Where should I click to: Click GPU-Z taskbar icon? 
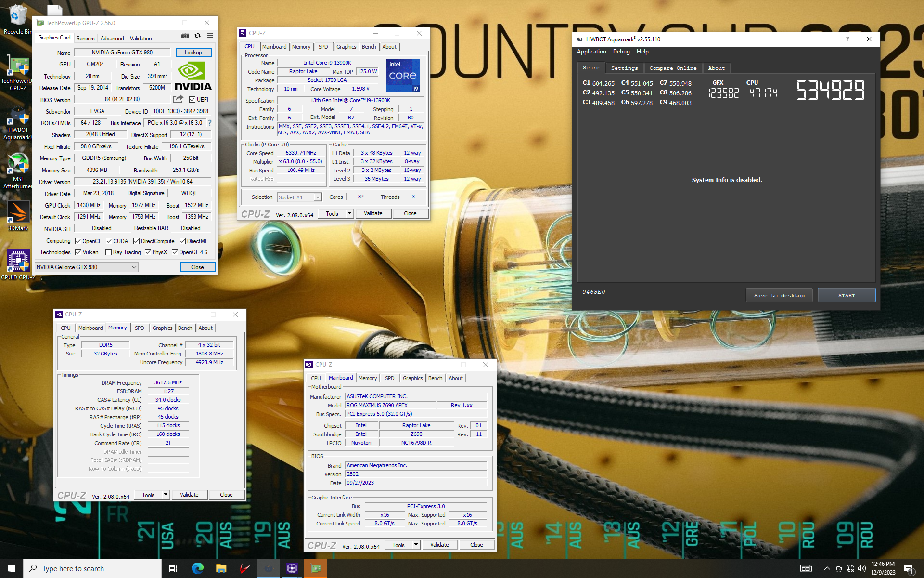[316, 568]
